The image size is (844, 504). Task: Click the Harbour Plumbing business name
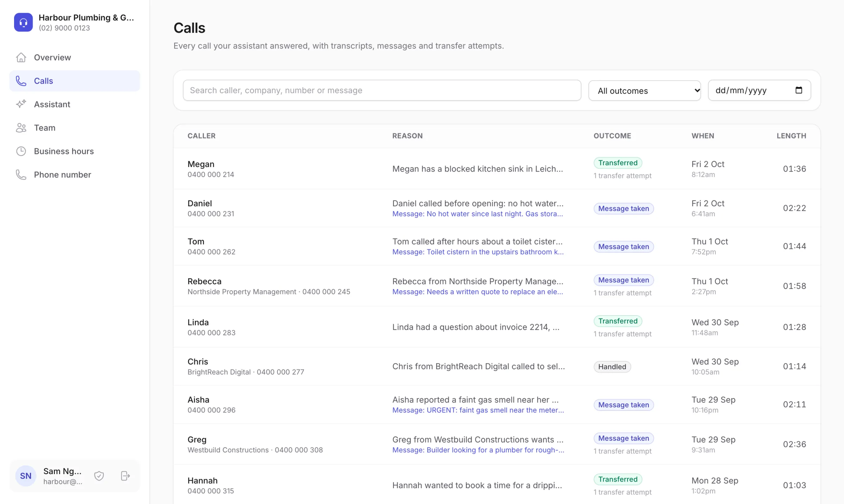86,18
